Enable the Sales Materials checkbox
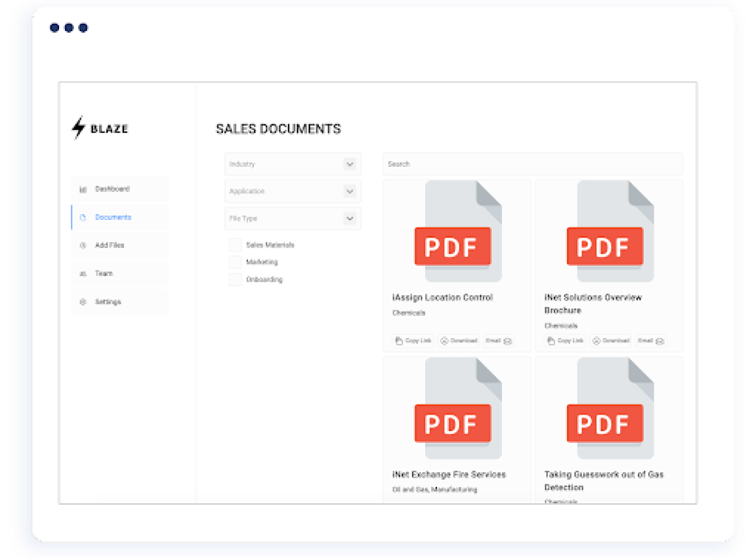This screenshot has height=558, width=756. click(235, 245)
